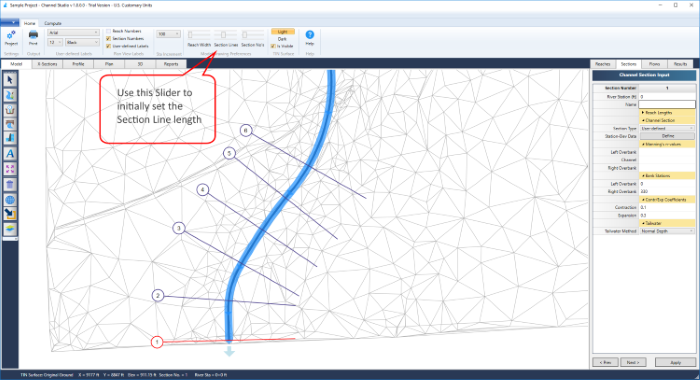The height and width of the screenshot is (380, 700).
Task: Click the zoom extents arrows icon
Action: (x=10, y=169)
